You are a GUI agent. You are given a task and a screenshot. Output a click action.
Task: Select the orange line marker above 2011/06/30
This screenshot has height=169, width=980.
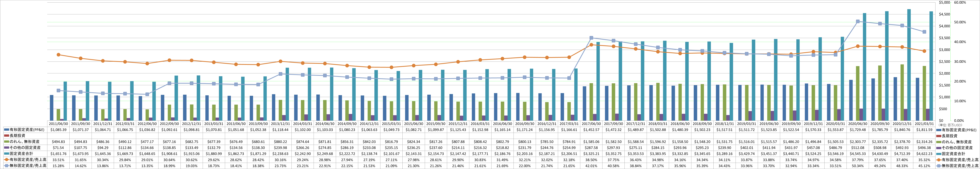click(58, 55)
